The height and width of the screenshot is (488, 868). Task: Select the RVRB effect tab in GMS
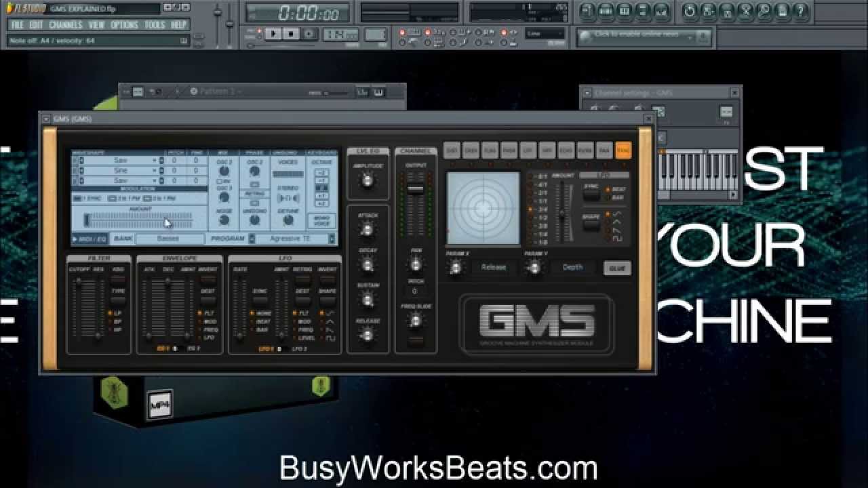pos(585,150)
